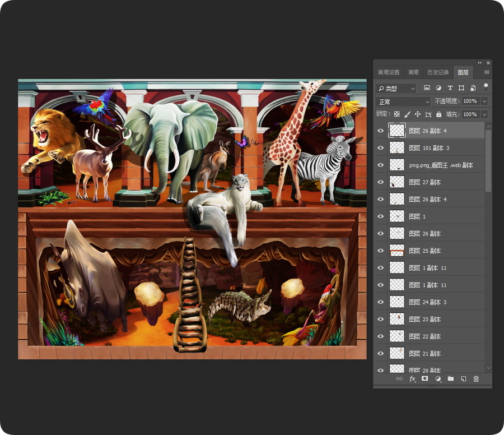Screen dimensions: 504x435
Task: Open the 不透明度 opacity slider arrow
Action: tap(484, 101)
